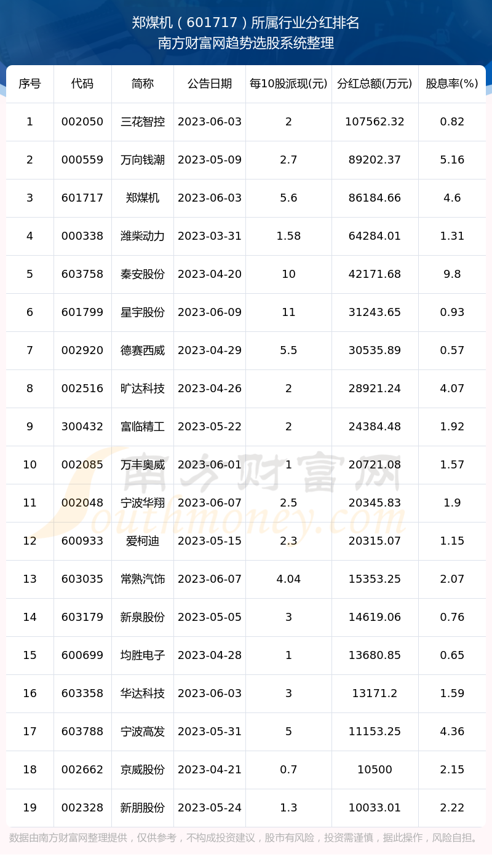This screenshot has height=868, width=492.
Task: Click the 序号 column header
Action: [x=30, y=84]
